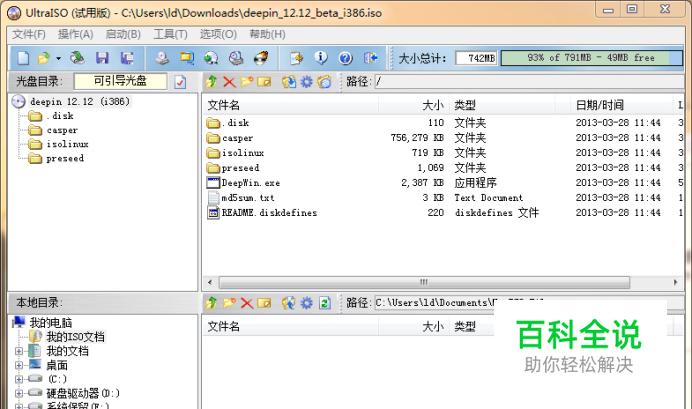Image resolution: width=692 pixels, height=409 pixels.
Task: Open the 帮助(H) menu
Action: (x=267, y=34)
